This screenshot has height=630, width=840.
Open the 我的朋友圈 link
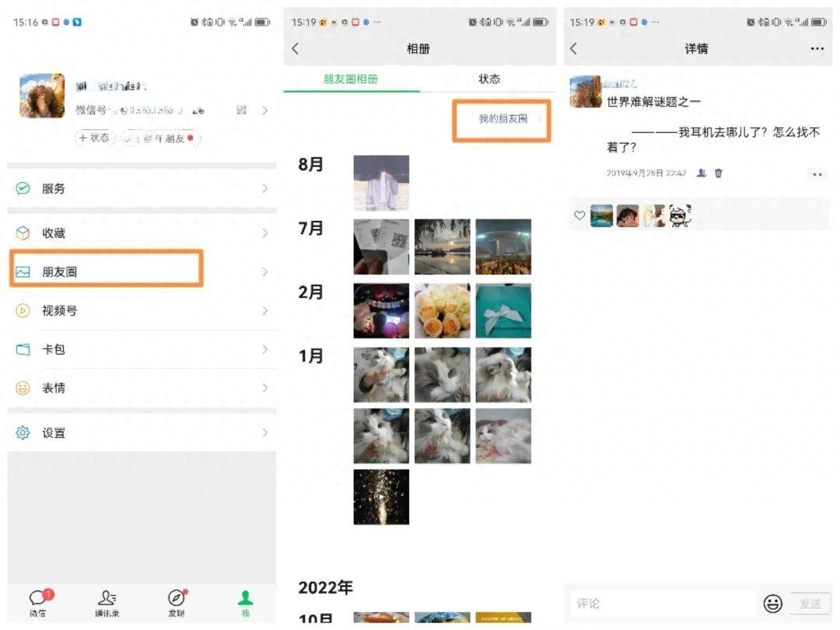coord(502,118)
